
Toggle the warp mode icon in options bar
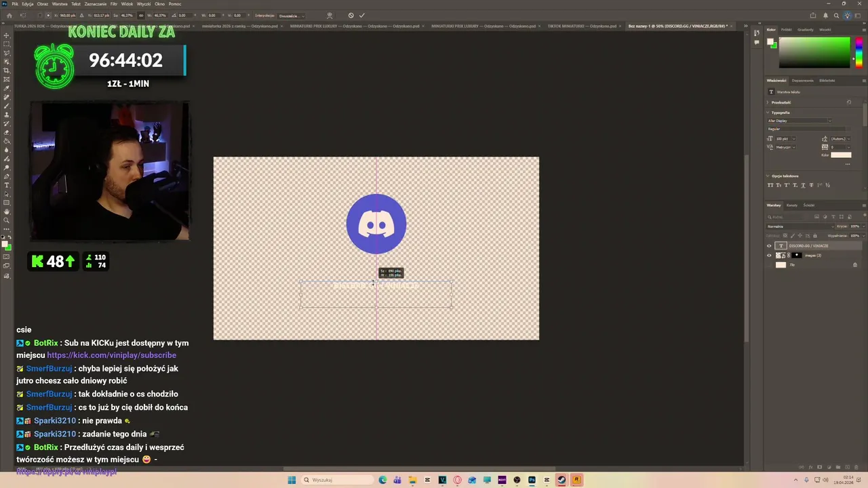point(330,15)
